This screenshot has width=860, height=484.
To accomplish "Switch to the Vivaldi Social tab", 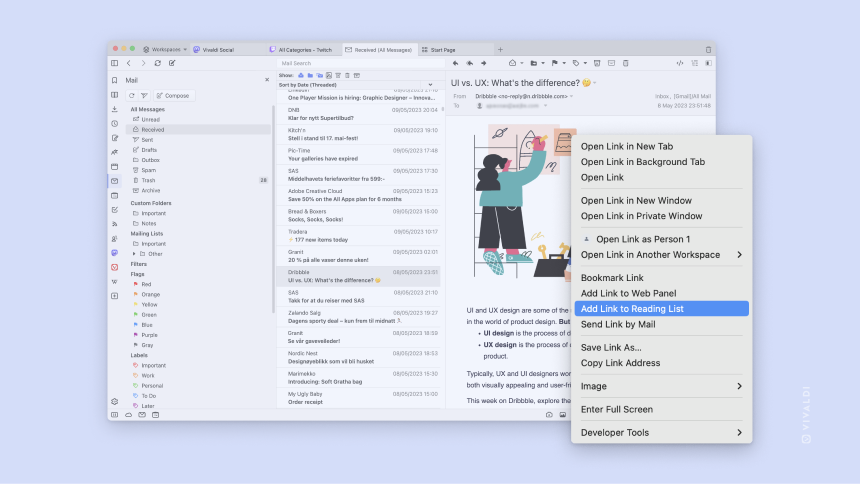I will tap(228, 49).
